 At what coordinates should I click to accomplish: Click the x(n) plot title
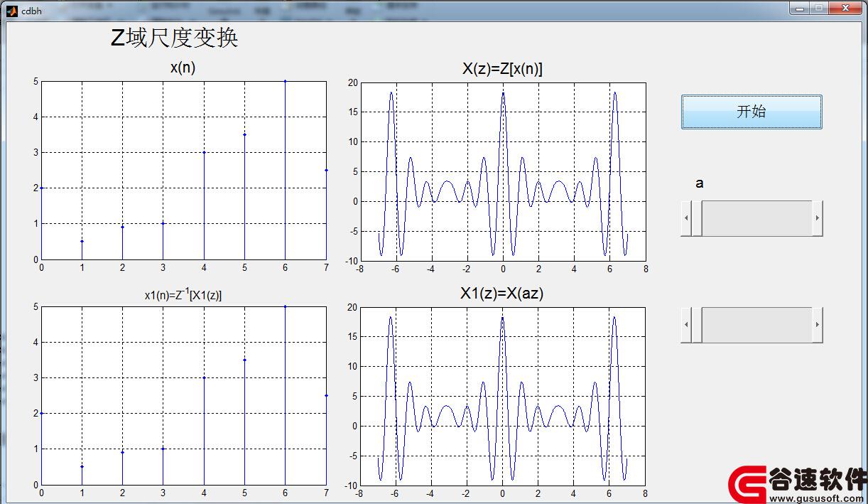[183, 68]
